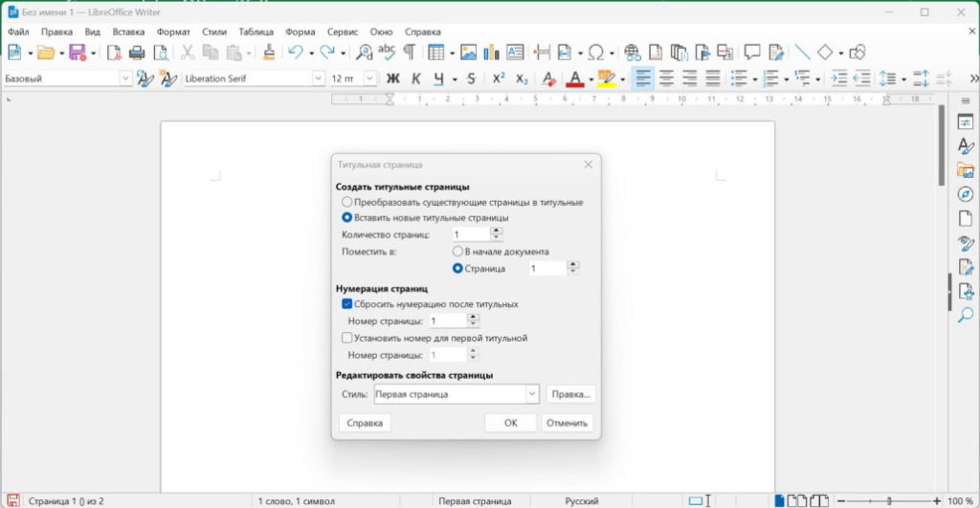The image size is (980, 508).
Task: Insert hyperlink globe icon
Action: pos(632,53)
